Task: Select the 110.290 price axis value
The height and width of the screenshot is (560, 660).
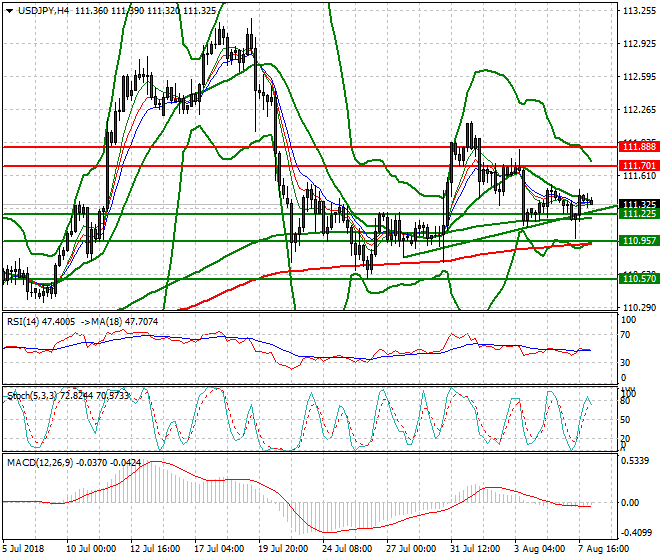Action: [639, 308]
